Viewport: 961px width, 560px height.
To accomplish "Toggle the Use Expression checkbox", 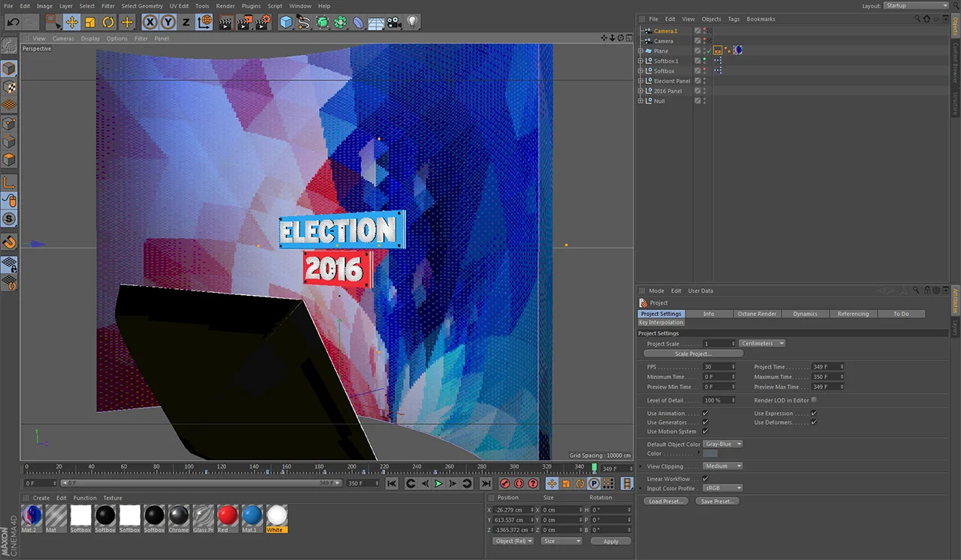I will tap(814, 414).
